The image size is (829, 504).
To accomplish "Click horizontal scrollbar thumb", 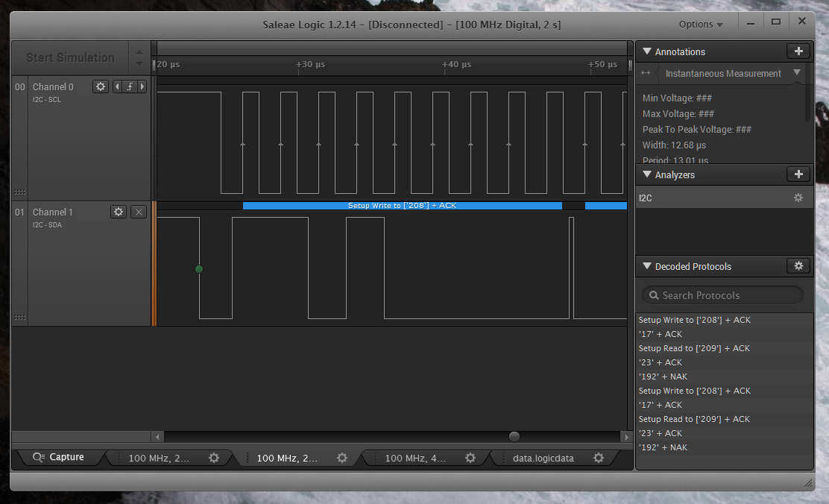I will [x=514, y=436].
